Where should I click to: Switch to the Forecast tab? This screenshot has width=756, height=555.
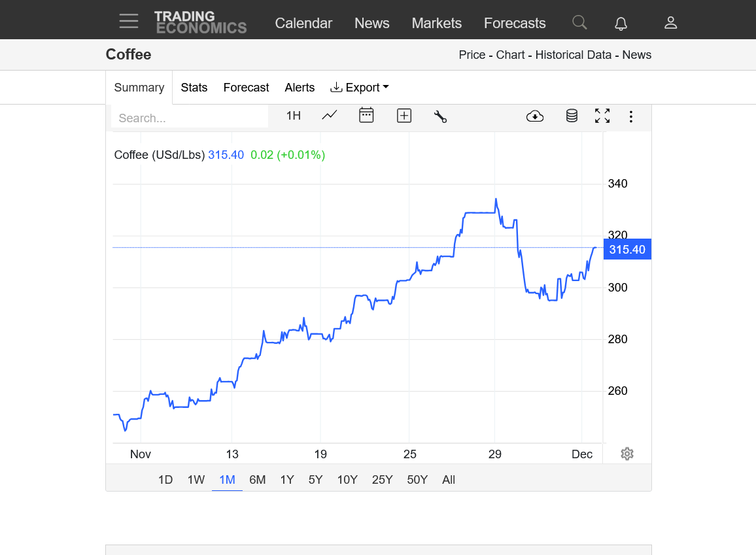(x=246, y=88)
